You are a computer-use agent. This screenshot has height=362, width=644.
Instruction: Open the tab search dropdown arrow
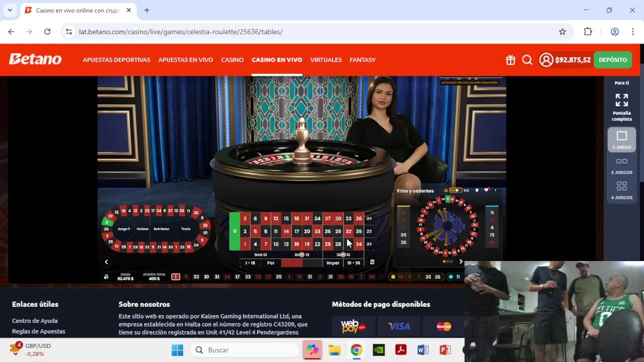[10, 10]
